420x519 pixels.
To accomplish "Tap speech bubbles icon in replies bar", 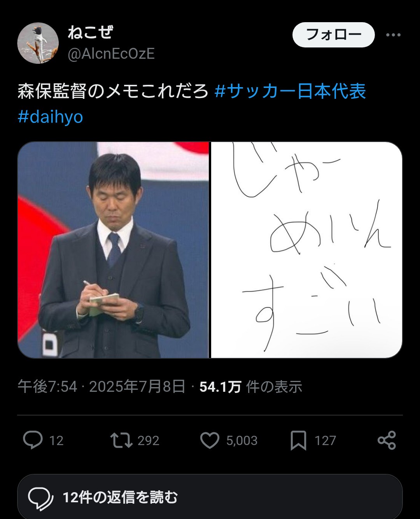I will (40, 498).
